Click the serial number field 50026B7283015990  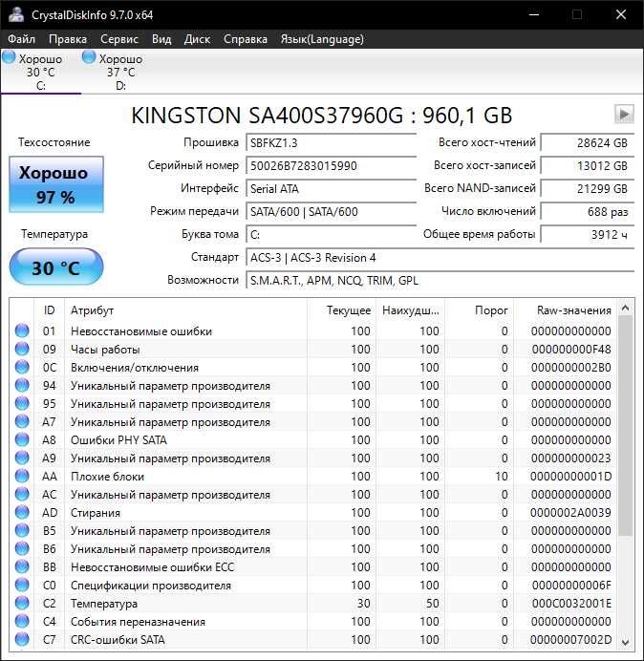pyautogui.click(x=331, y=165)
